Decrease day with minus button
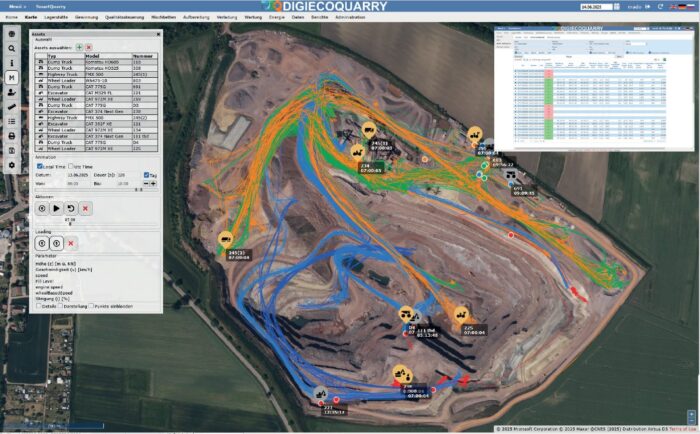 pyautogui.click(x=146, y=184)
